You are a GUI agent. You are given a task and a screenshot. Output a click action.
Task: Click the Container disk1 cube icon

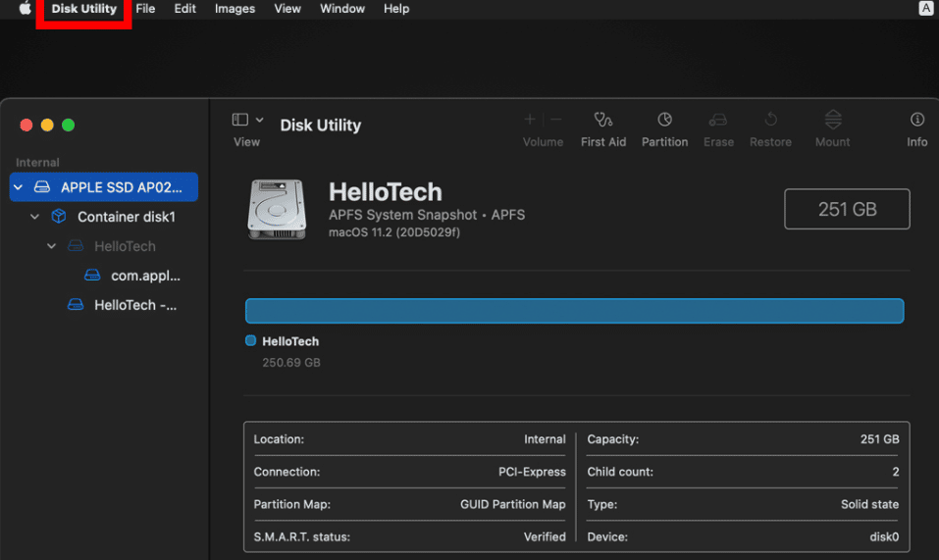[x=59, y=216]
